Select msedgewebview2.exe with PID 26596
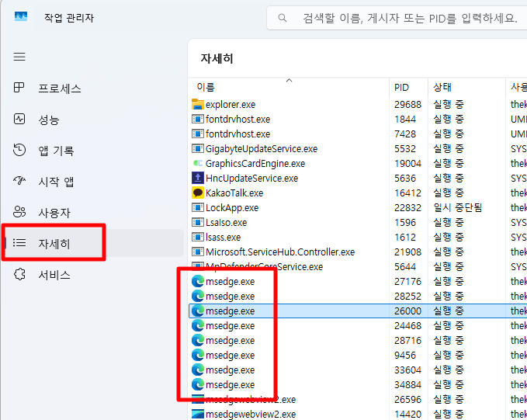 tap(358, 400)
